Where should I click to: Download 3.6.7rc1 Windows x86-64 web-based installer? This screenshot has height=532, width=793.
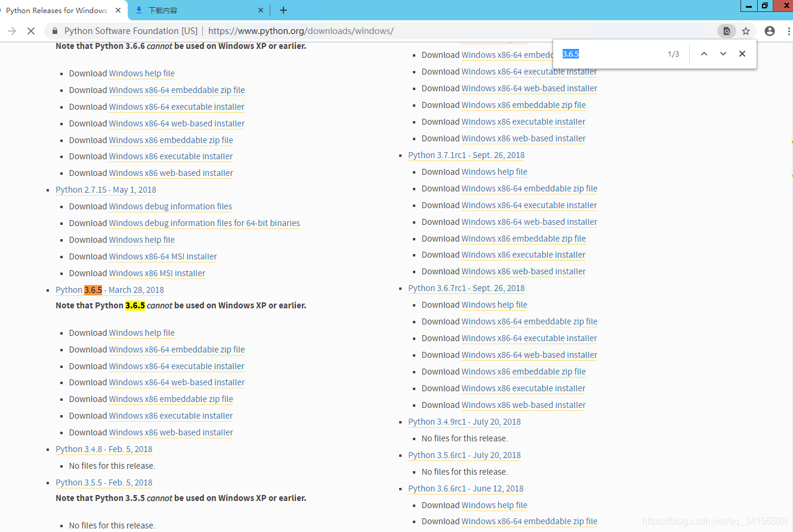(529, 355)
